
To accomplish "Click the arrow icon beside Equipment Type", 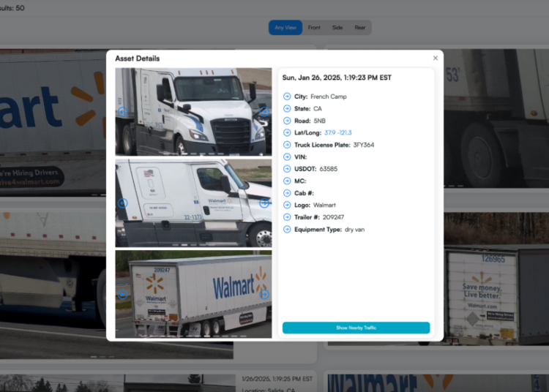I will [x=287, y=230].
